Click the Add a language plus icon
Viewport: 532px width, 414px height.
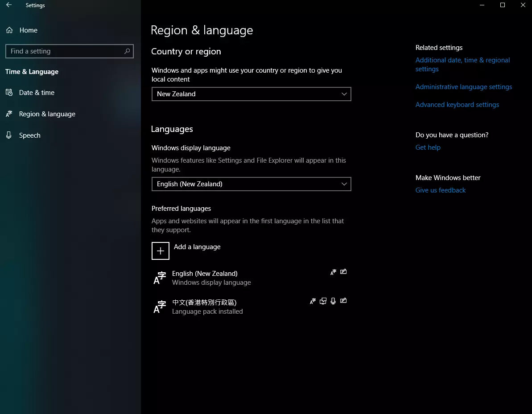161,251
